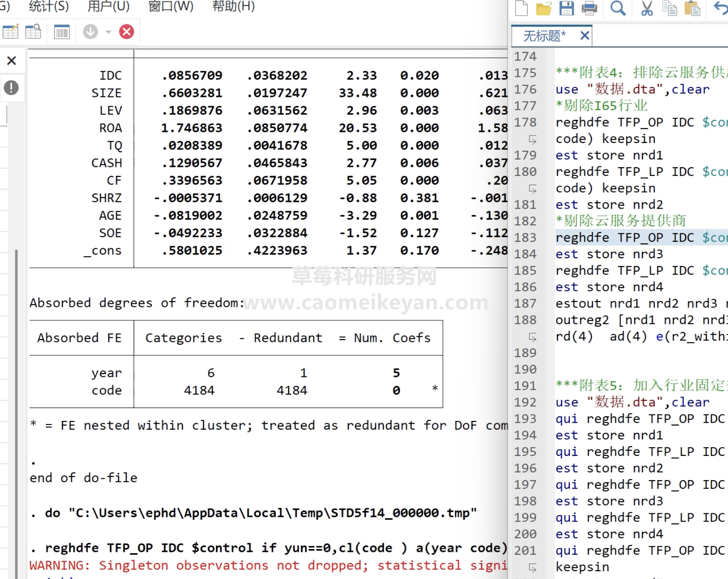Open the 帮助(H) menu

(233, 6)
